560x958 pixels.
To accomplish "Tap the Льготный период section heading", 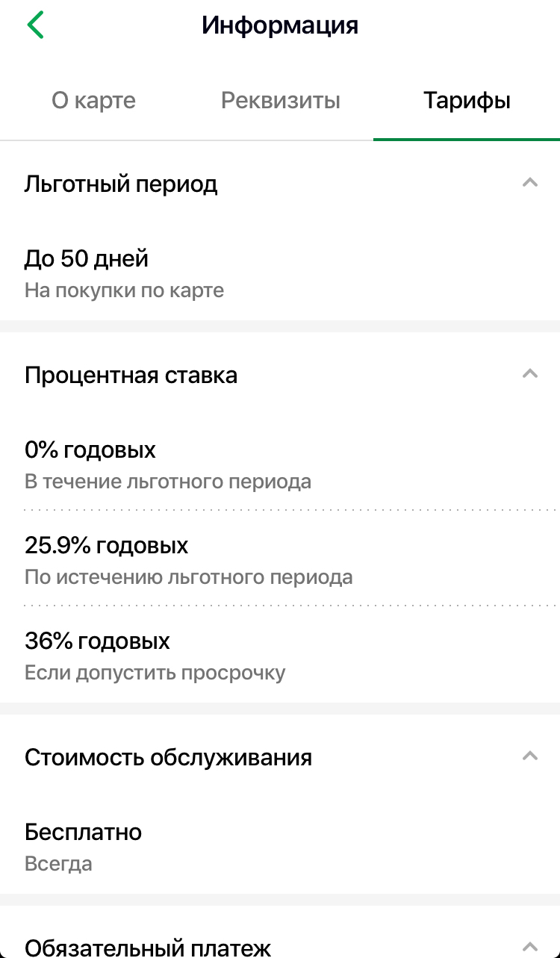I will pos(121,184).
